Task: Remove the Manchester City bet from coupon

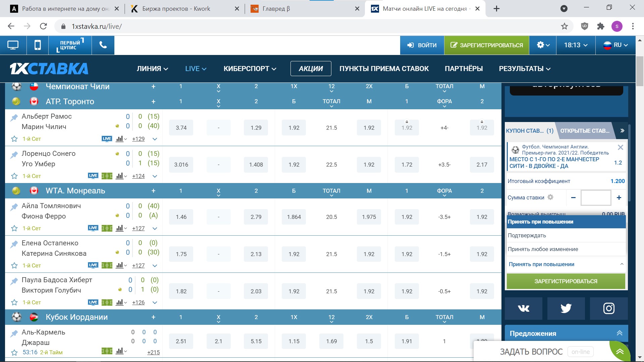Action: point(621,147)
